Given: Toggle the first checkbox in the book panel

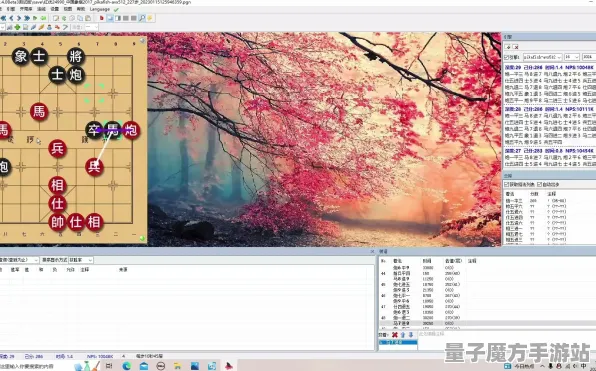Looking at the screenshot, I should click(x=506, y=184).
